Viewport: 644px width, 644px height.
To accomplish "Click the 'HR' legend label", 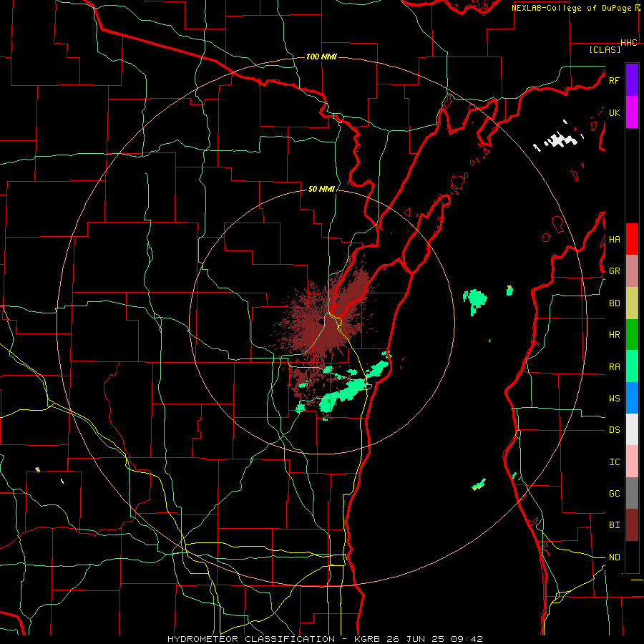I will 614,335.
